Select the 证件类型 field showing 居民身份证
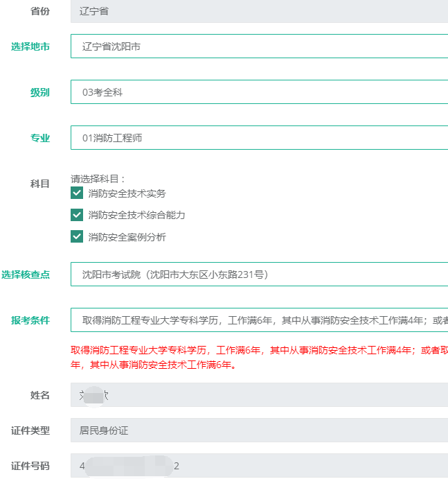 pos(259,430)
